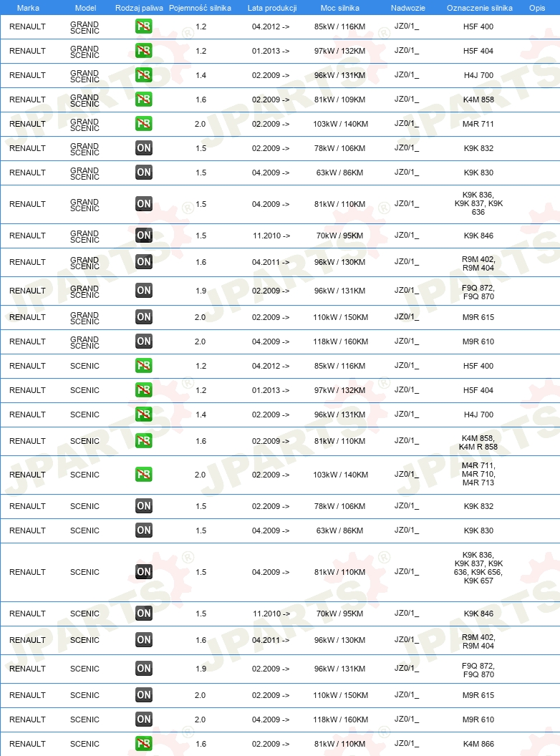Select ON icon for Grand Scenic F9Q 872
The image size is (560, 756).
[144, 290]
